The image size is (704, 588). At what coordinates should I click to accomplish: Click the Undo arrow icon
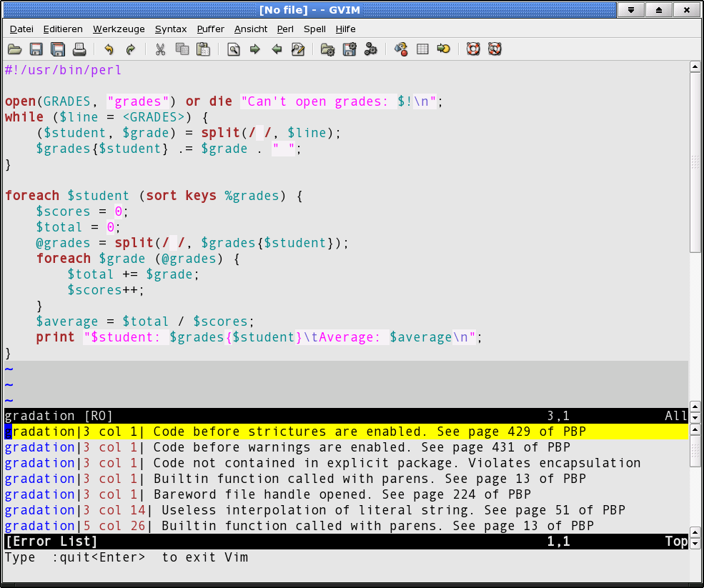[109, 49]
